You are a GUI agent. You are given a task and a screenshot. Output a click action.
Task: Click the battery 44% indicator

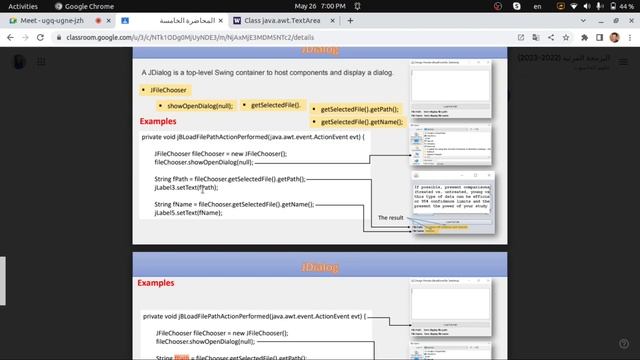tap(622, 6)
